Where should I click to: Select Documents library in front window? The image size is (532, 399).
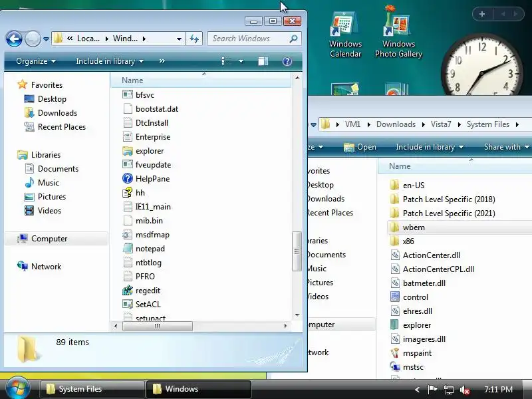tap(58, 169)
